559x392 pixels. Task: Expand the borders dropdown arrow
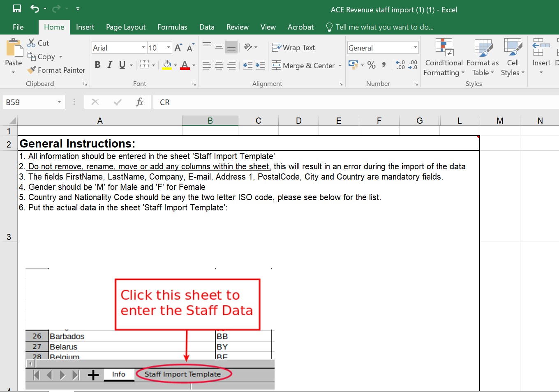click(153, 65)
